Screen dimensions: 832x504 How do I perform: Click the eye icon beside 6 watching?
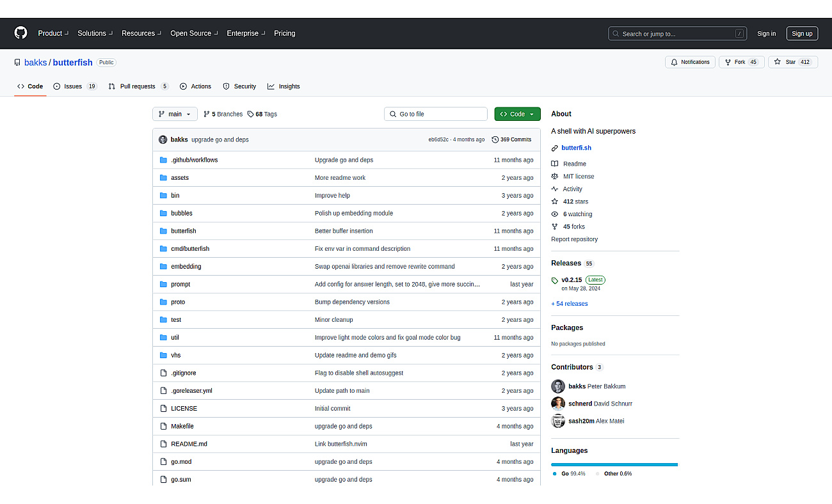point(555,214)
